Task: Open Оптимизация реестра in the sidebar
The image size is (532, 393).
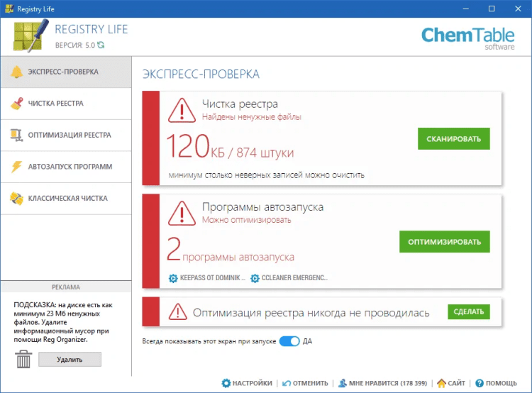Action: (66, 135)
